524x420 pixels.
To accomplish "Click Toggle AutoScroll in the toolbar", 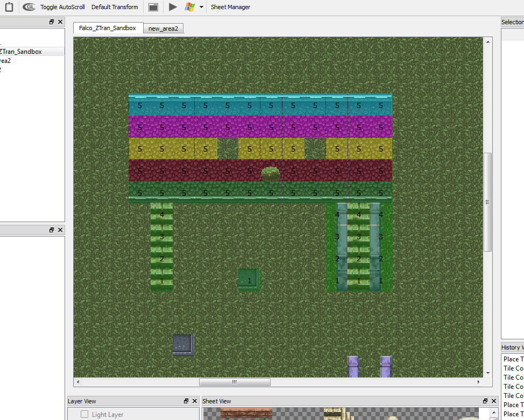I will [62, 7].
